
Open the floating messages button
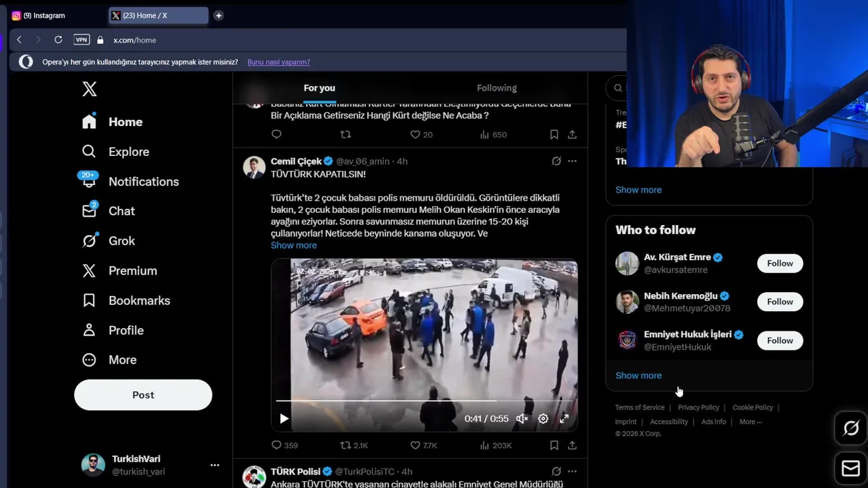coord(851,468)
